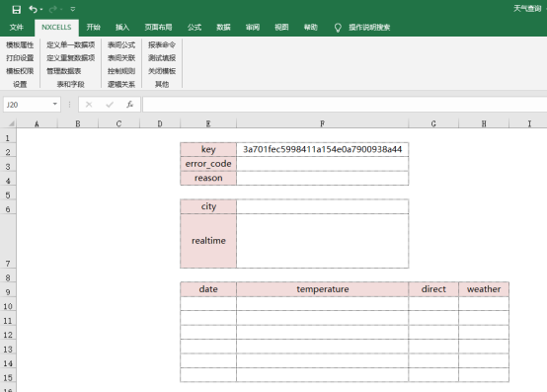This screenshot has width=547, height=392.
Task: Click the 'temperature' header cell
Action: click(322, 289)
